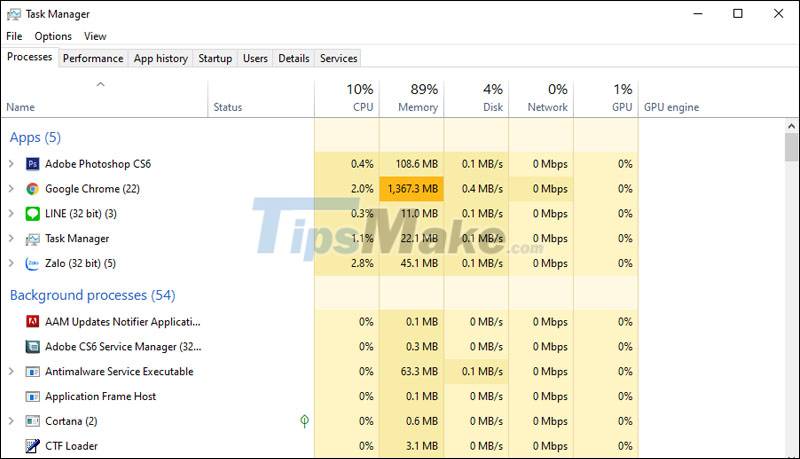Viewport: 800px width, 459px height.
Task: Sort processes by GPU column
Action: 606,99
